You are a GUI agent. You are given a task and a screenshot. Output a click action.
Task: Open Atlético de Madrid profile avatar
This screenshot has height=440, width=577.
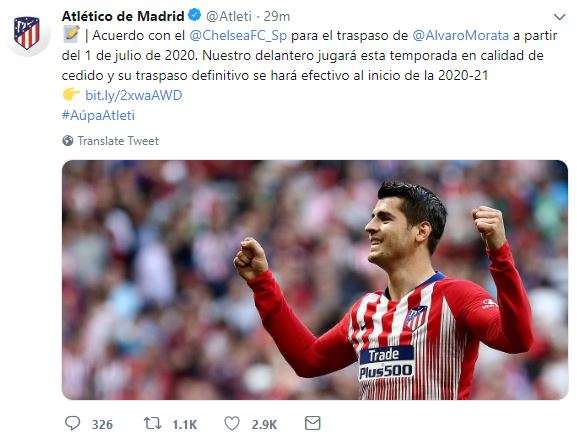coord(27,33)
